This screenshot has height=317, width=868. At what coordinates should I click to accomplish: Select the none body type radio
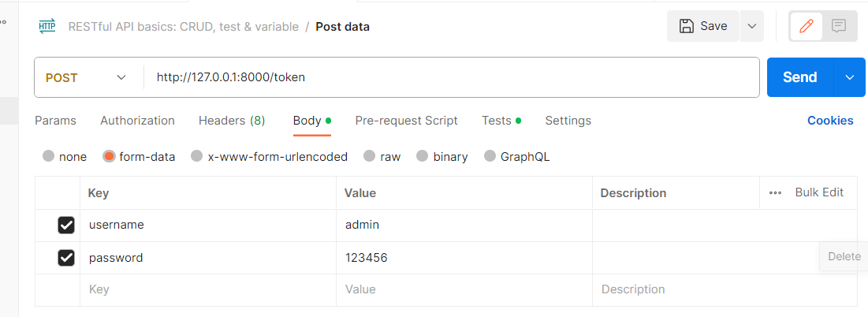tap(49, 157)
